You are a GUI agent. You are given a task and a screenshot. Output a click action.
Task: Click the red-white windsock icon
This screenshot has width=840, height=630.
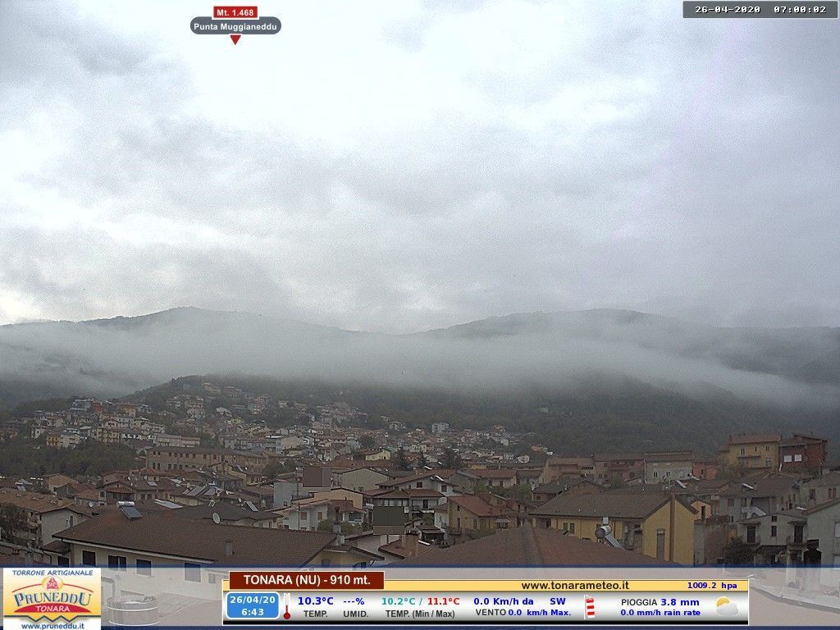590,607
